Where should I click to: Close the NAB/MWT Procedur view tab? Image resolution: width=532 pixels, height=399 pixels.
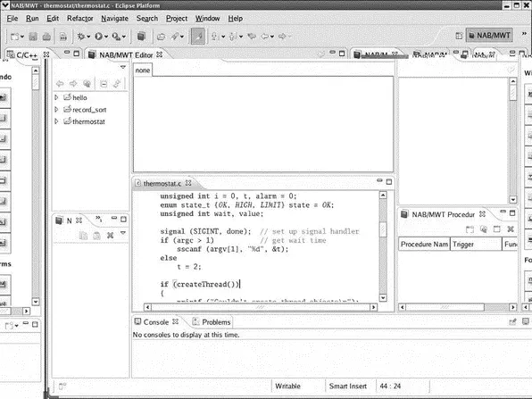[482, 213]
